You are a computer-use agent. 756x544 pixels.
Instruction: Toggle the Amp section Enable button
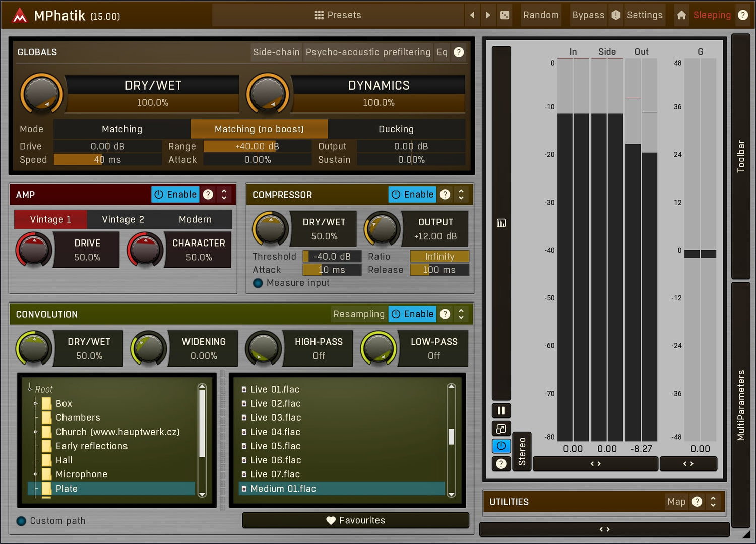175,195
